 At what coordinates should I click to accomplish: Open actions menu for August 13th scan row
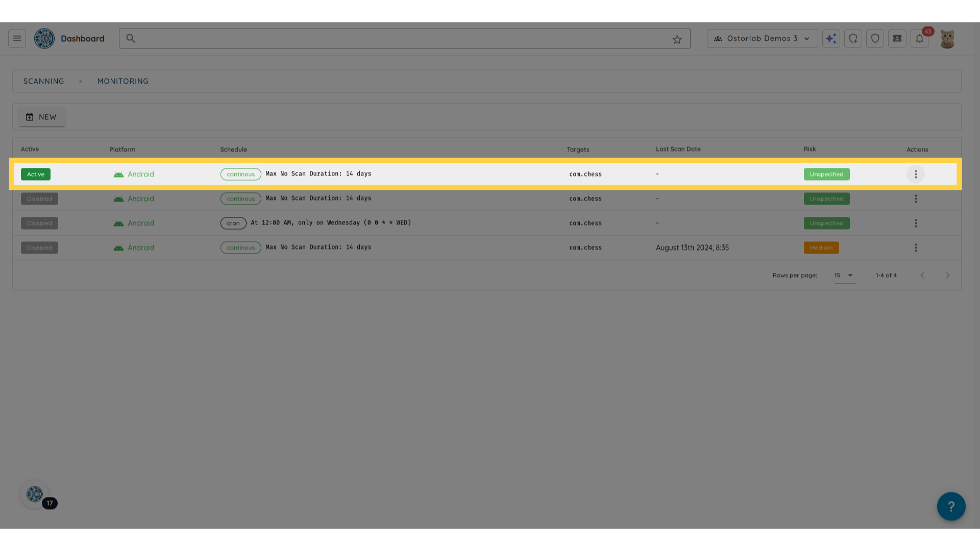[x=916, y=248]
